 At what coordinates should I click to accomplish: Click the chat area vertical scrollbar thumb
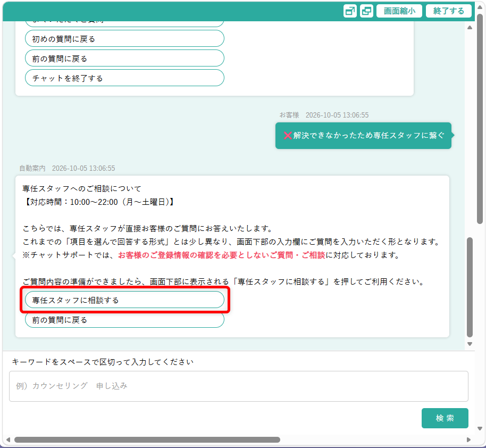click(x=470, y=287)
